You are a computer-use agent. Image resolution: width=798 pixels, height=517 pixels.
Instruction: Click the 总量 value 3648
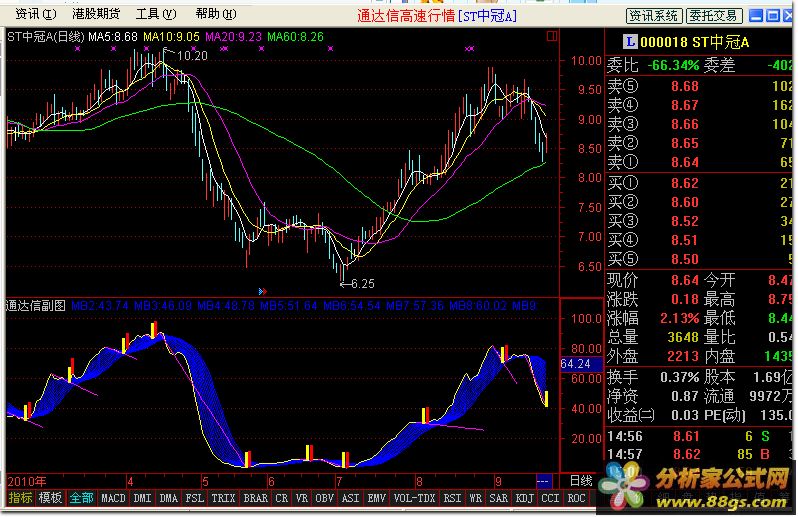(683, 337)
